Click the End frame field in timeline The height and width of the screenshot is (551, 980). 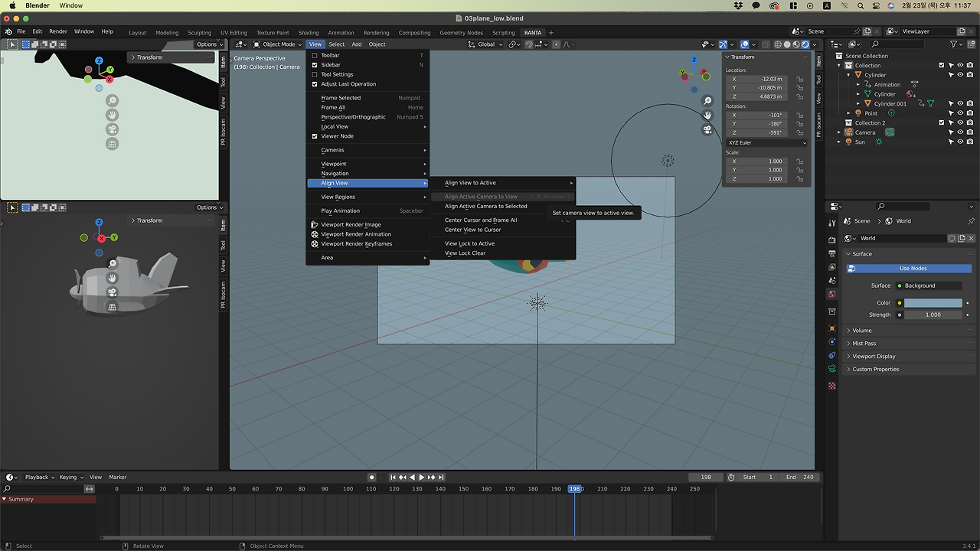pyautogui.click(x=799, y=477)
